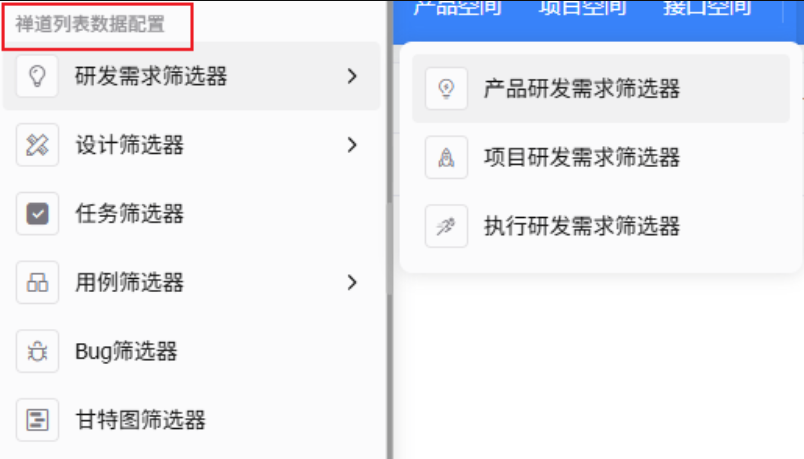Viewport: 804px width, 459px height.
Task: Click the pencil-ruler icon for 设计筛选器
Action: click(x=37, y=145)
